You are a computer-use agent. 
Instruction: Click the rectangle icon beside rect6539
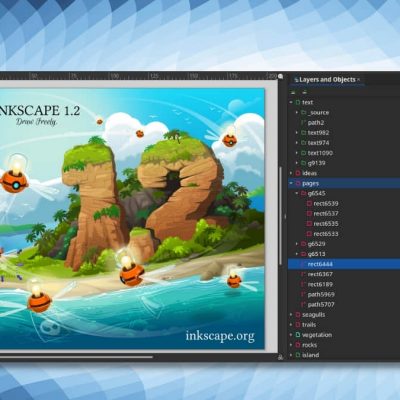coord(309,204)
